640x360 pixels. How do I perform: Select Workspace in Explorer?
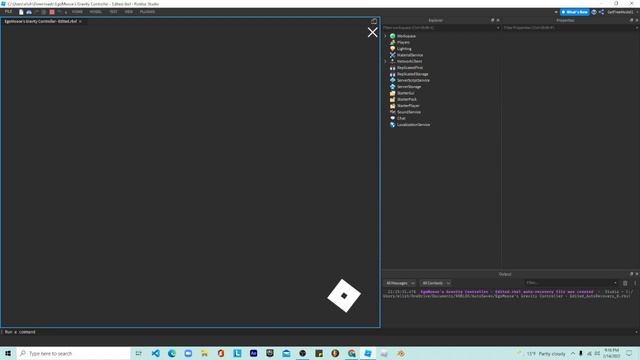406,36
